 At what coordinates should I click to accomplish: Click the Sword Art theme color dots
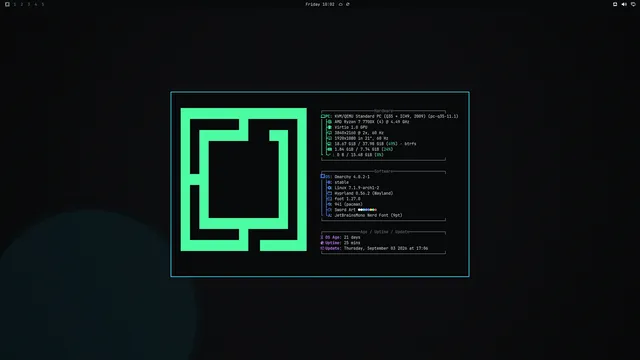point(367,210)
